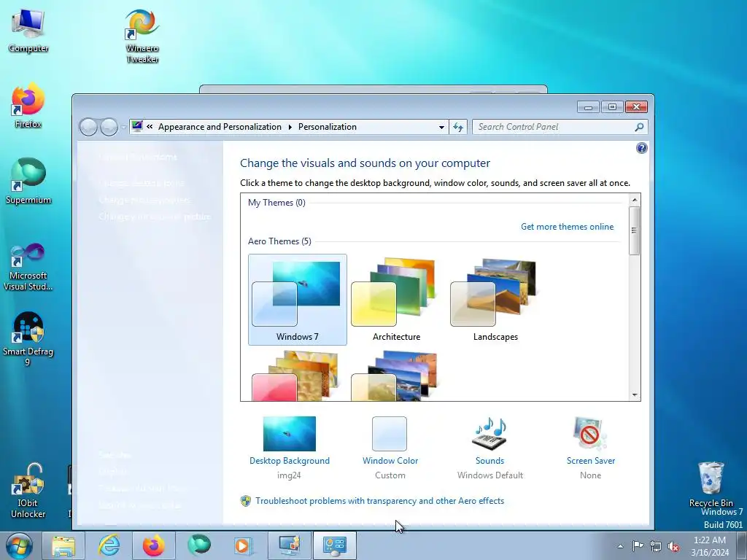Click the Aero Themes (5) group header

[x=279, y=241]
